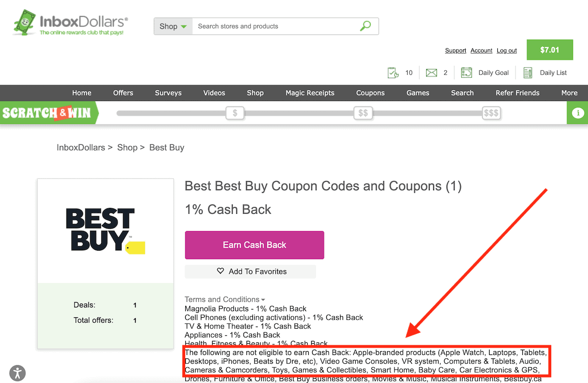Open Daily Goal via the calendar icon
The width and height of the screenshot is (588, 383).
pyautogui.click(x=465, y=72)
